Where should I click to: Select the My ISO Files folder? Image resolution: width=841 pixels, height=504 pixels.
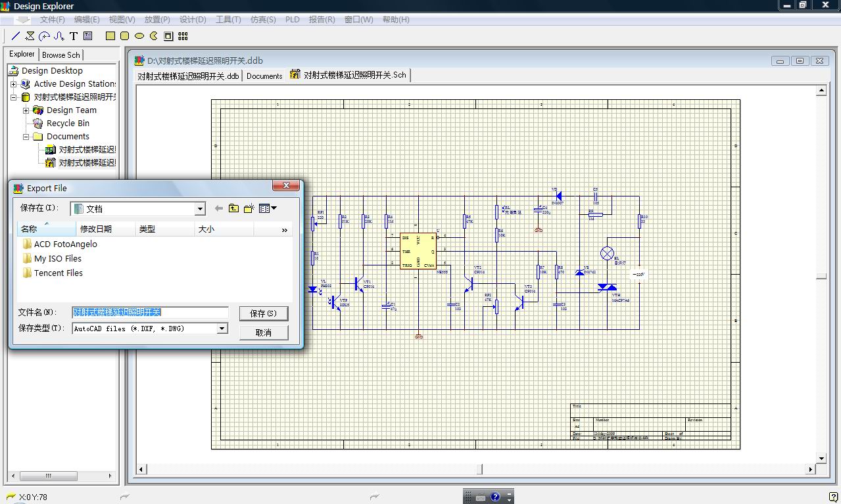(52, 258)
